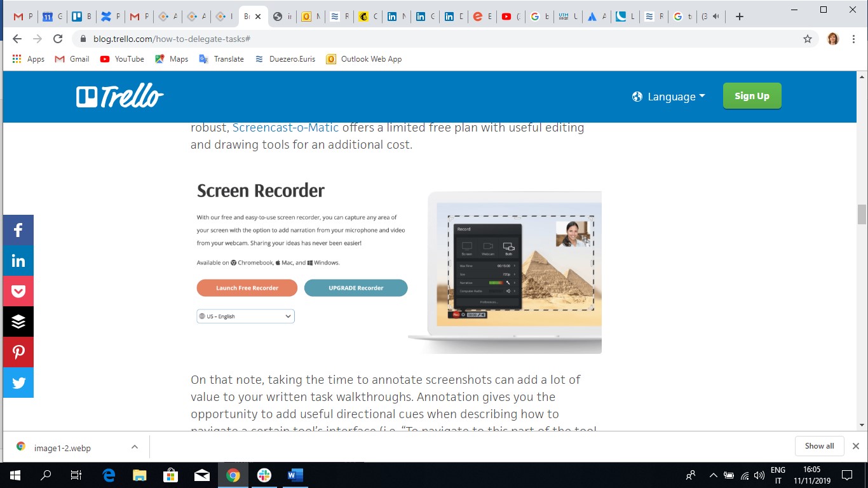Share the article on Facebook
868x488 pixels.
coord(18,230)
